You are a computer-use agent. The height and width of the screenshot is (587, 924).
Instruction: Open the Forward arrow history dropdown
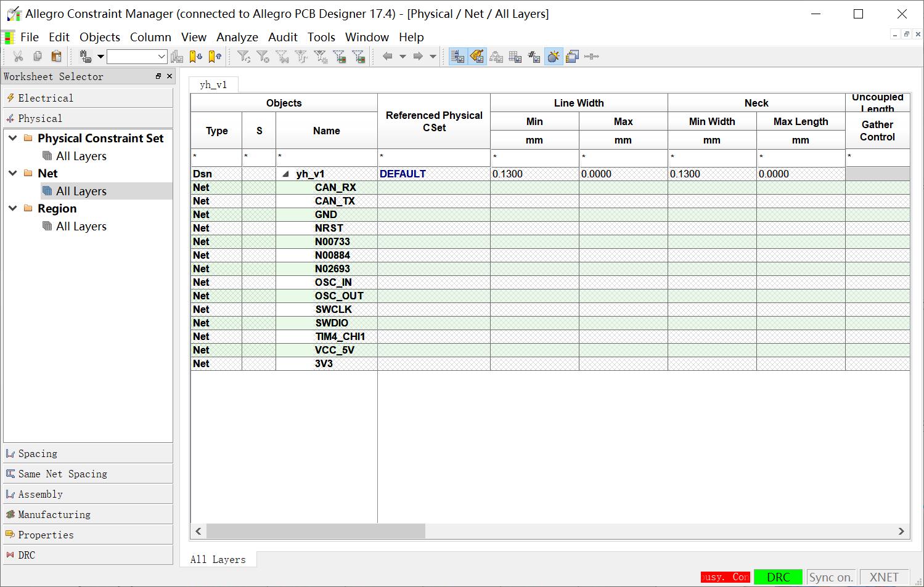(x=433, y=57)
